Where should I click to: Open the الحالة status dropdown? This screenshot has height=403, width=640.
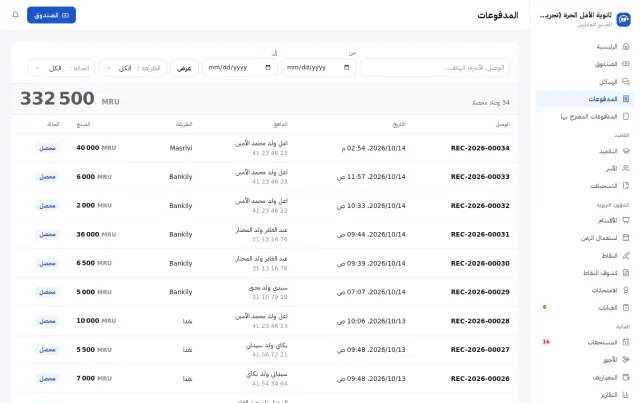pyautogui.click(x=62, y=68)
